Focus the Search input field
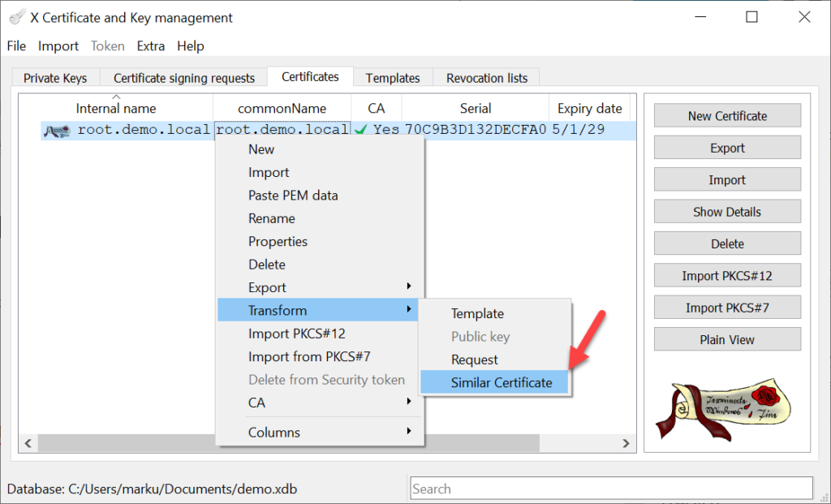Viewport: 831px width, 504px height. point(611,489)
